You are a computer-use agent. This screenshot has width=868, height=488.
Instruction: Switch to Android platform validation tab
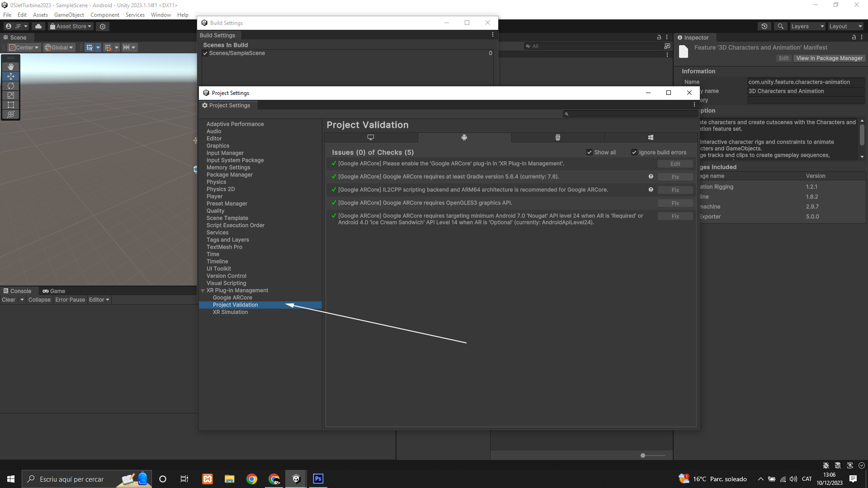464,137
